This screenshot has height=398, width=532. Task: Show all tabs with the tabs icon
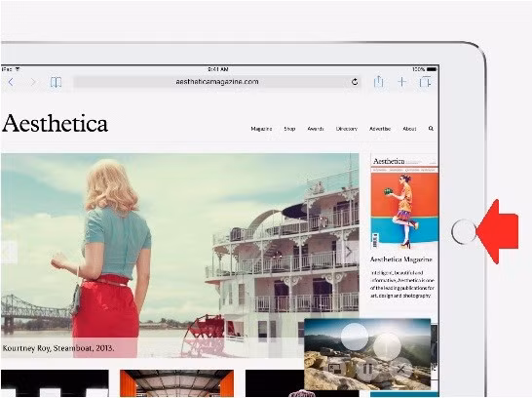[425, 82]
